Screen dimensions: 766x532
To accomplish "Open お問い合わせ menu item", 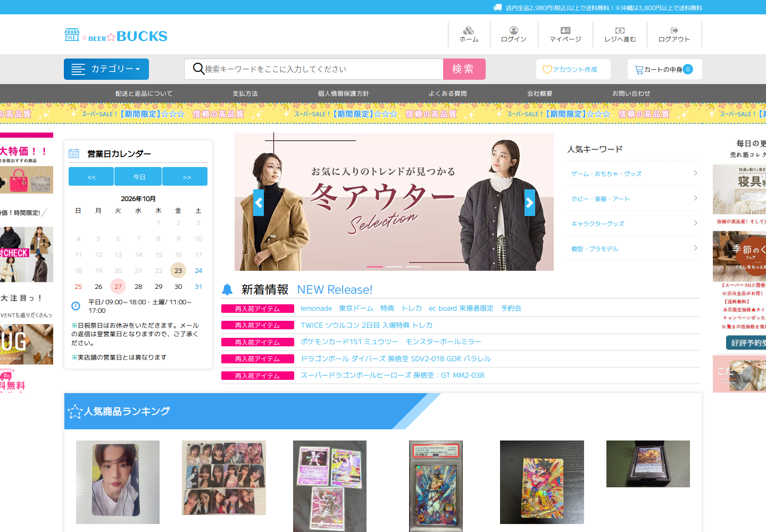I will coord(631,94).
